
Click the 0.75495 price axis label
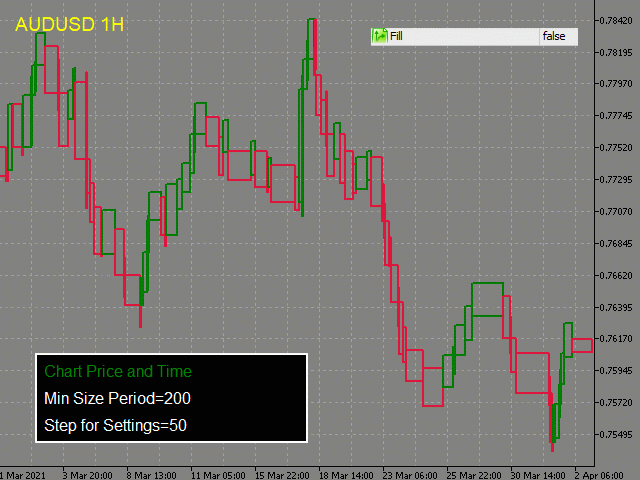click(x=616, y=435)
